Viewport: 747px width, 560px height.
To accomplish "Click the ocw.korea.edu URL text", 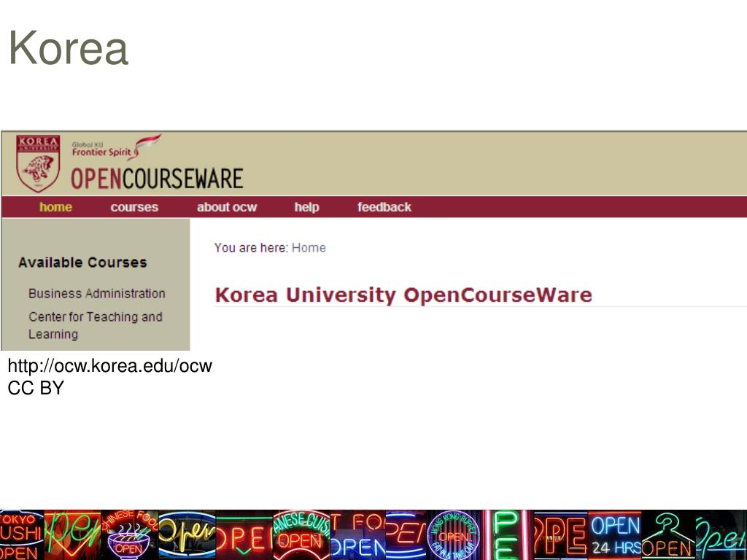I will point(110,366).
